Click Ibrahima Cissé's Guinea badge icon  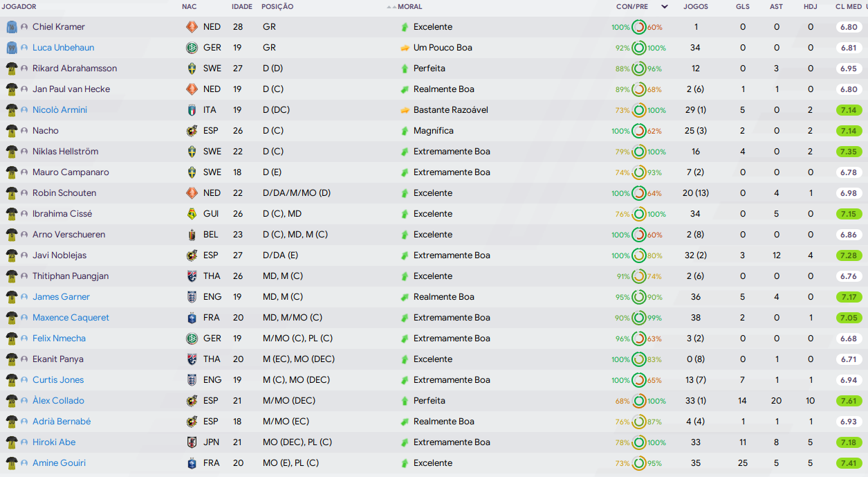pyautogui.click(x=192, y=214)
